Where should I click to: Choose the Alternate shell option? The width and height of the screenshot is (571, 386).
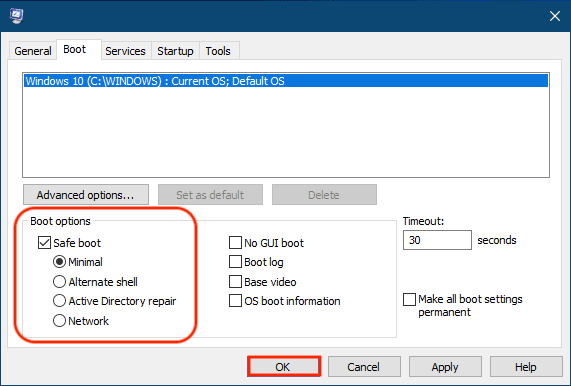[x=59, y=281]
